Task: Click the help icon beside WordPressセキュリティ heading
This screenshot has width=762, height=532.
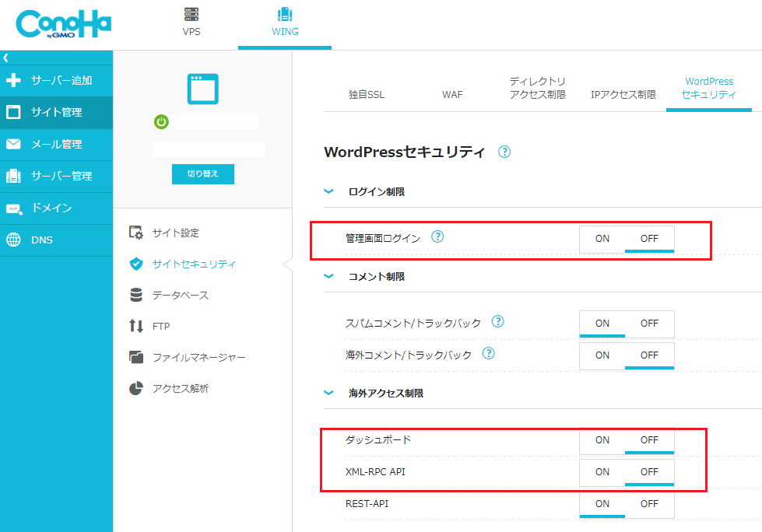Action: [504, 152]
